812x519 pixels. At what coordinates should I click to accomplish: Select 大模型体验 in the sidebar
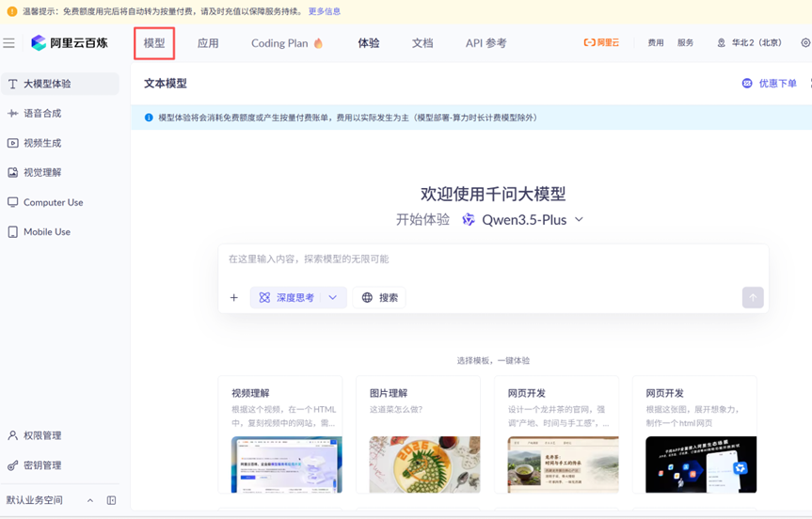(x=60, y=84)
